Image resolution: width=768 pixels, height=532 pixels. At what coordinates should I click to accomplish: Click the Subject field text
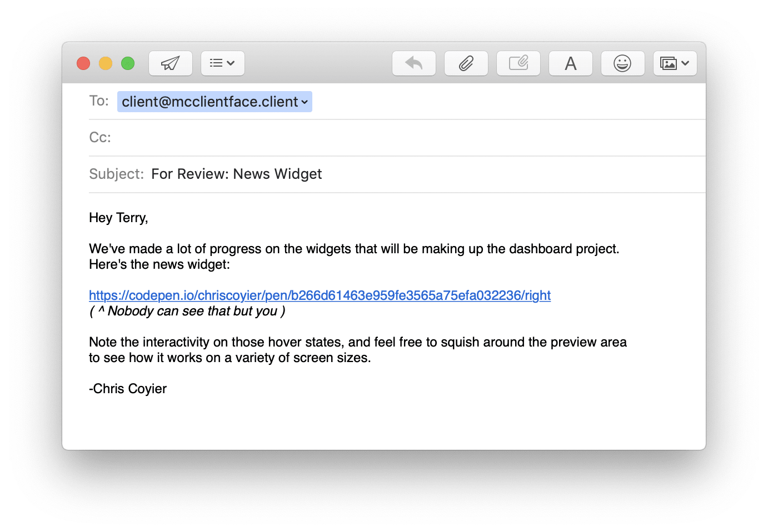coord(236,174)
